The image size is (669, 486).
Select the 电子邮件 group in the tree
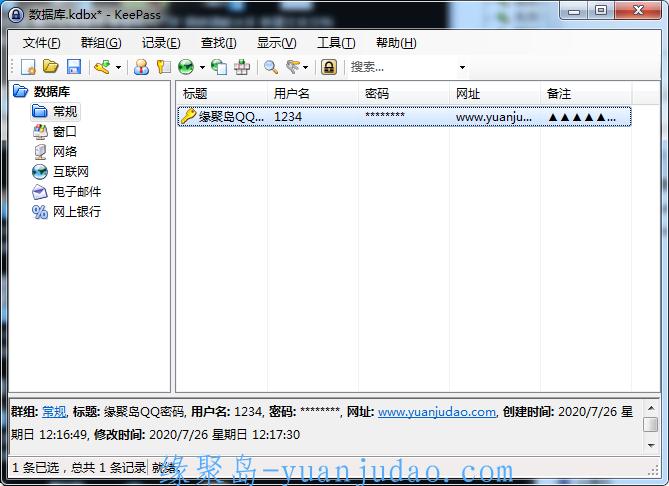point(76,191)
